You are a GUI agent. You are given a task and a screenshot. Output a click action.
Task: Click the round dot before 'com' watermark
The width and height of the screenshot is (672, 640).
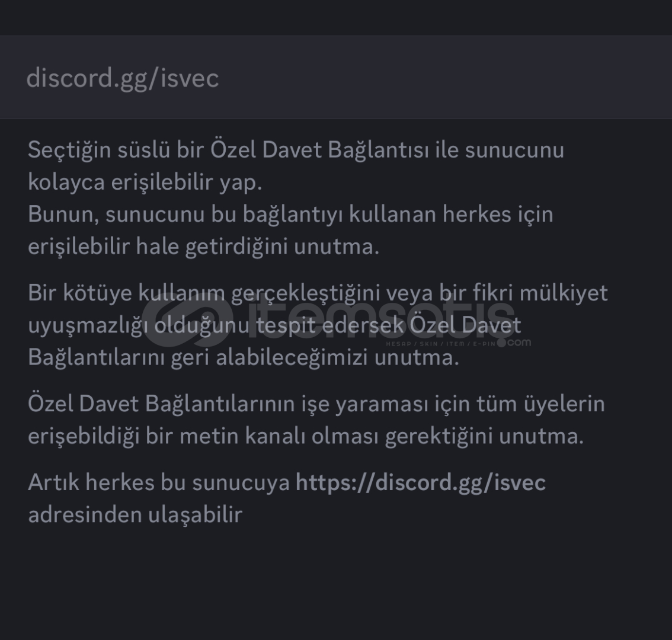(x=501, y=343)
